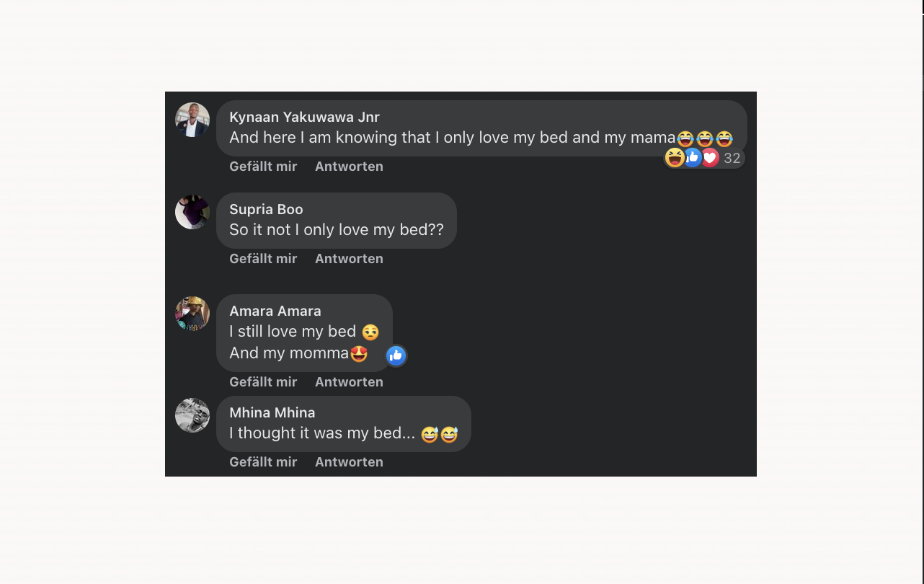
Task: Click 'Gefällt mir' under Kynaan's comment
Action: click(x=263, y=166)
